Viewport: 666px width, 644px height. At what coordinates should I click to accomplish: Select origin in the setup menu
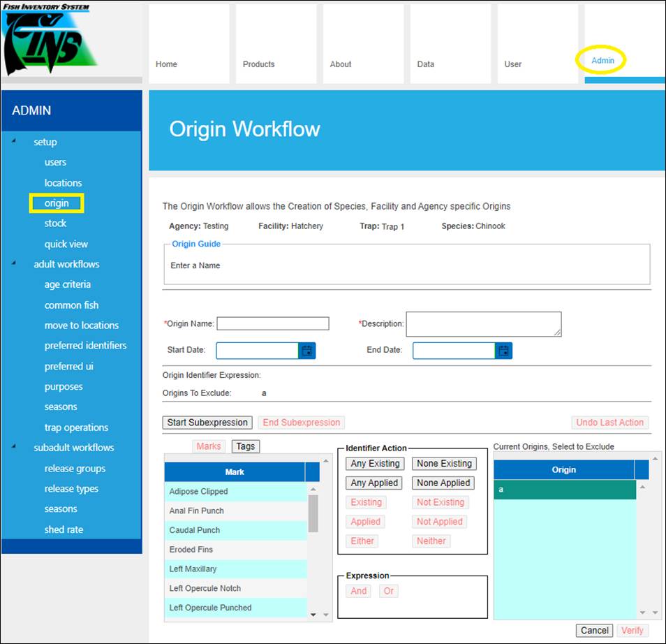(x=57, y=203)
